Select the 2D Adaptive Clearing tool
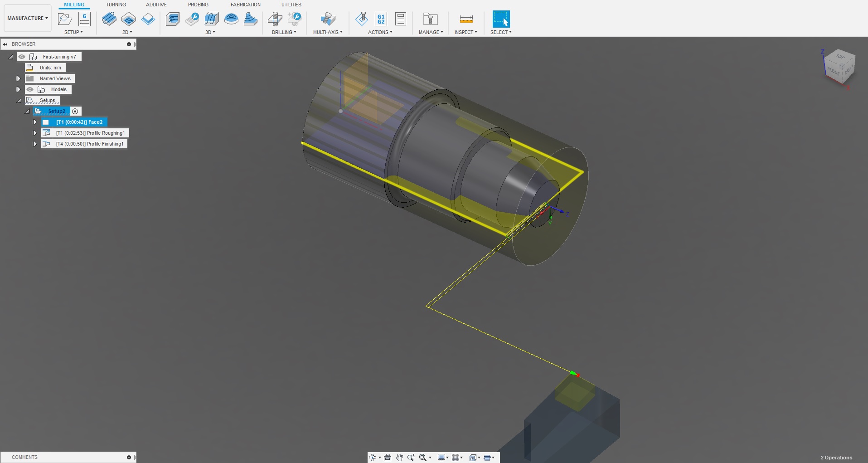Viewport: 868px width, 463px height. pyautogui.click(x=109, y=19)
